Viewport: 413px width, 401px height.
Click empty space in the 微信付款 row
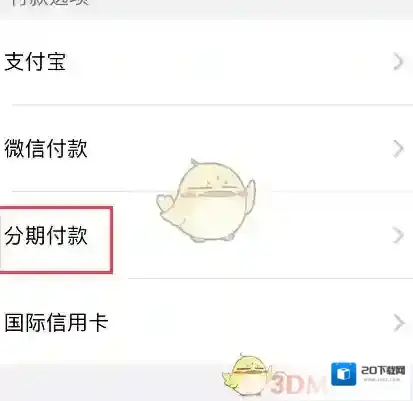[x=300, y=148]
